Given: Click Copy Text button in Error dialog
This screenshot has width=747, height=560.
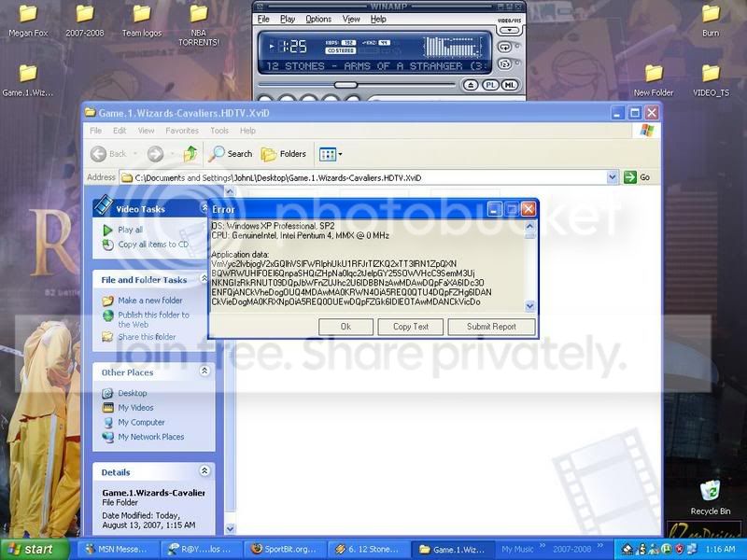Looking at the screenshot, I should (410, 327).
